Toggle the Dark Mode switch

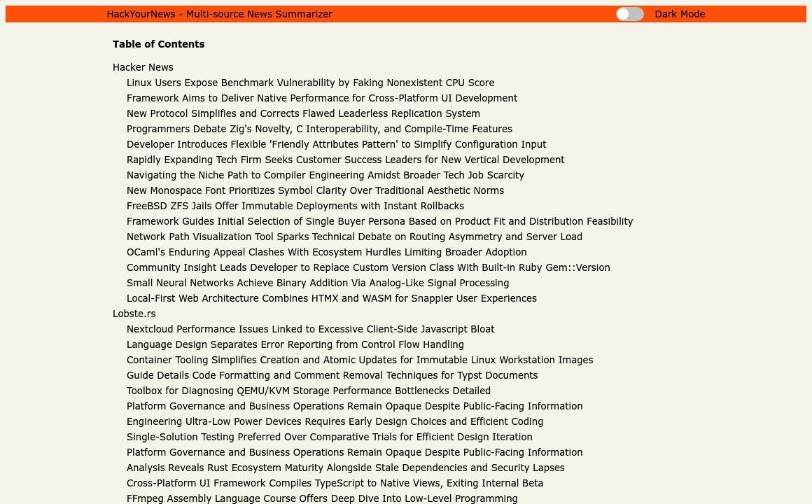629,14
